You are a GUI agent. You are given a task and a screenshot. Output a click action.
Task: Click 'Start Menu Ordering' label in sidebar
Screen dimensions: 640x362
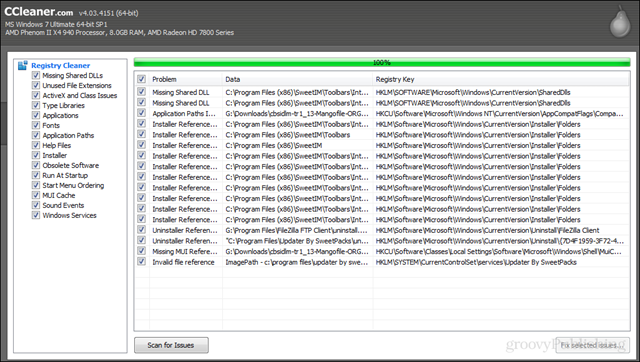[73, 185]
